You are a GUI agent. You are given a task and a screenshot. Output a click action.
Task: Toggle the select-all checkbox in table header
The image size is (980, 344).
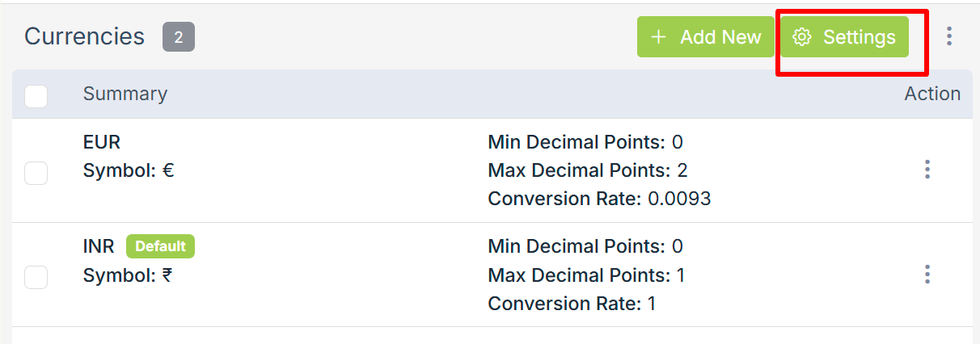click(36, 97)
